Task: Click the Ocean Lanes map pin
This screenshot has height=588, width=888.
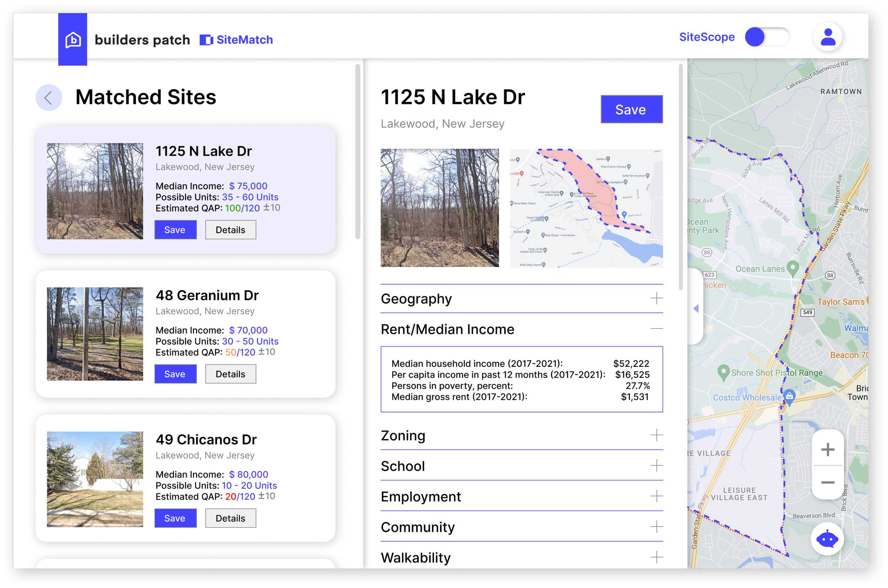Action: point(792,267)
